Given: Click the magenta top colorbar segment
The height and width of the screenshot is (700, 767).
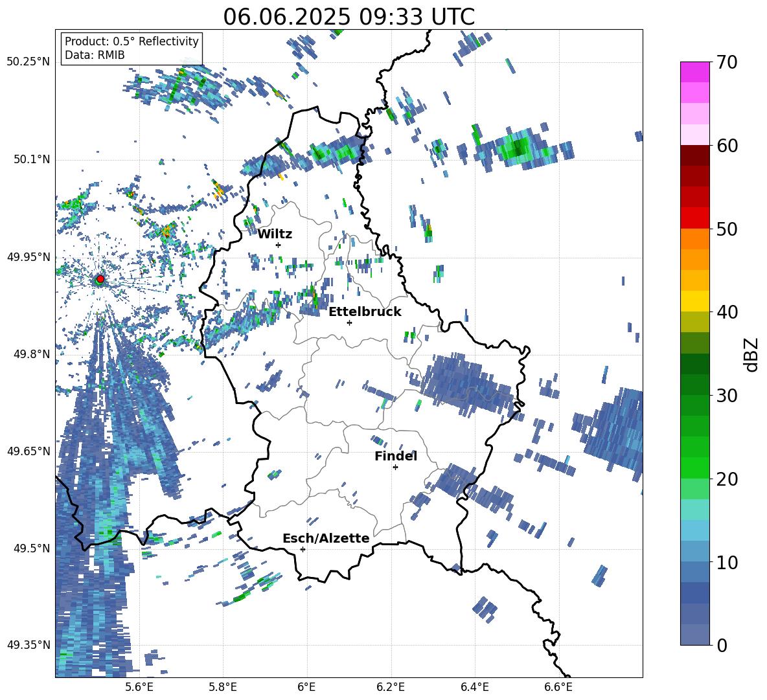Looking at the screenshot, I should pos(694,73).
